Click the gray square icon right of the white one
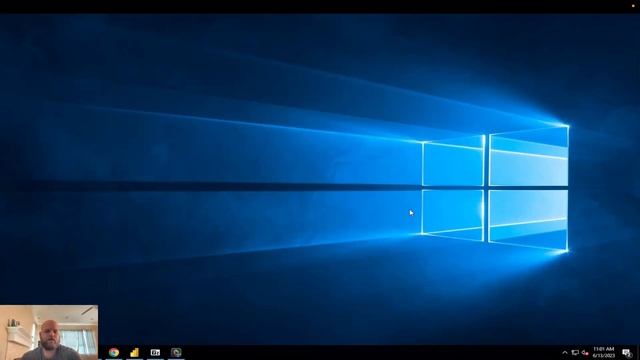Viewport: 640px width, 360px height. click(x=176, y=352)
